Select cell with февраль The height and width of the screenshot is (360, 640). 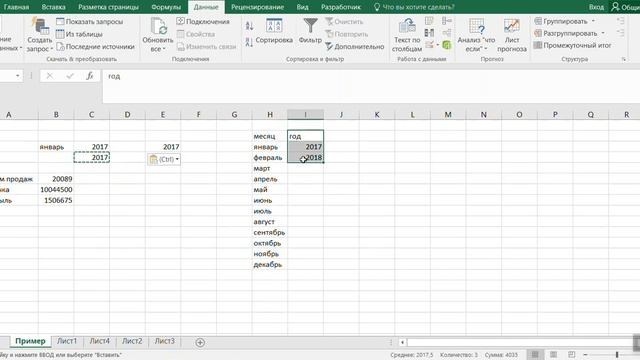(x=270, y=158)
